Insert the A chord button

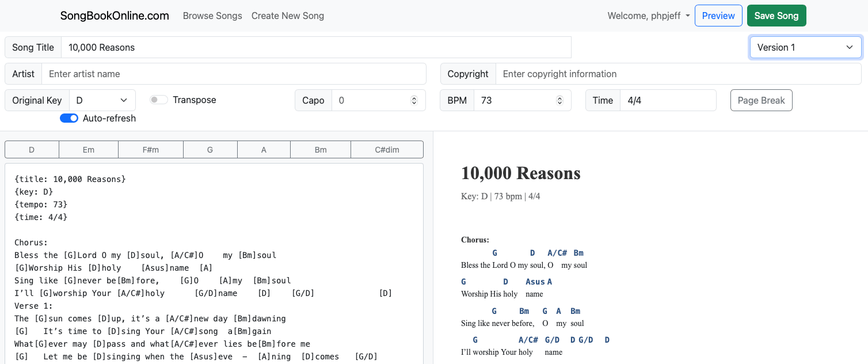[x=264, y=150]
